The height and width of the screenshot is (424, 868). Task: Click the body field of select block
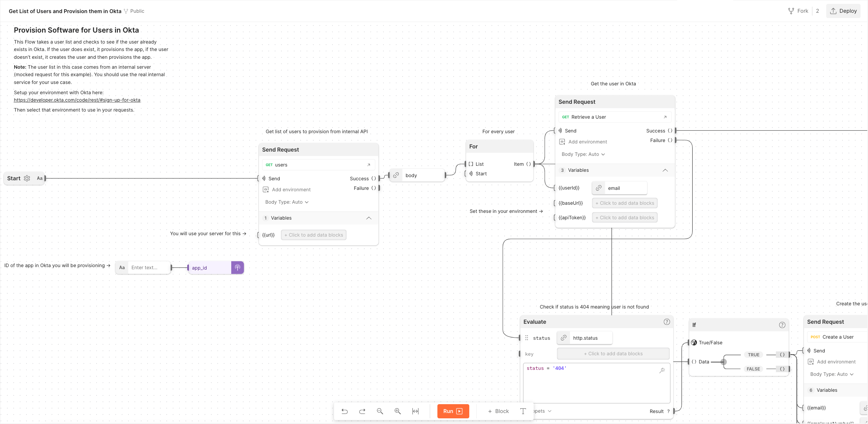pos(423,175)
